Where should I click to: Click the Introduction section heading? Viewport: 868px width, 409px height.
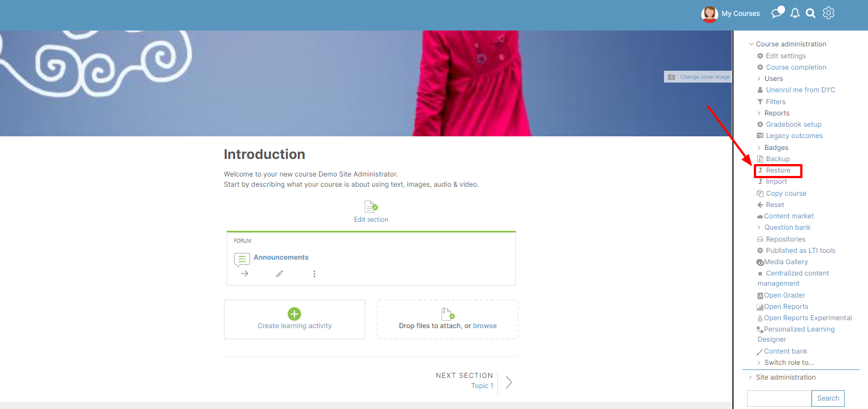264,154
